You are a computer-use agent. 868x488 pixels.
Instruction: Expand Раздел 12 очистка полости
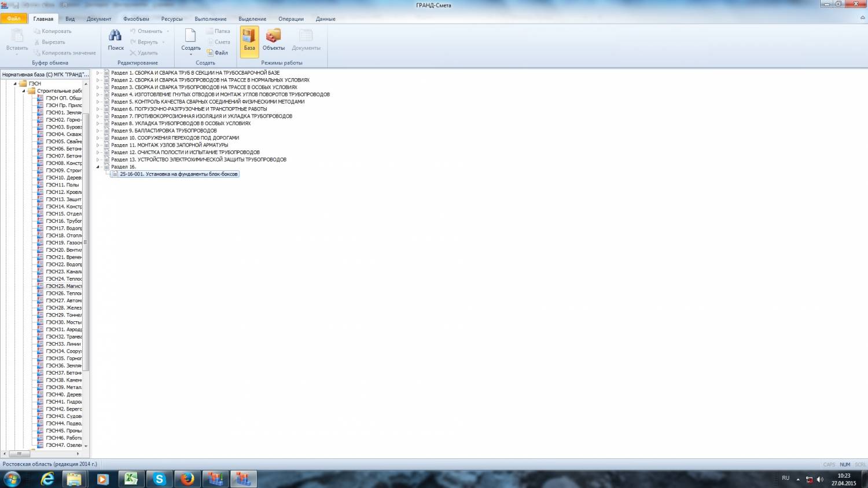(x=98, y=152)
